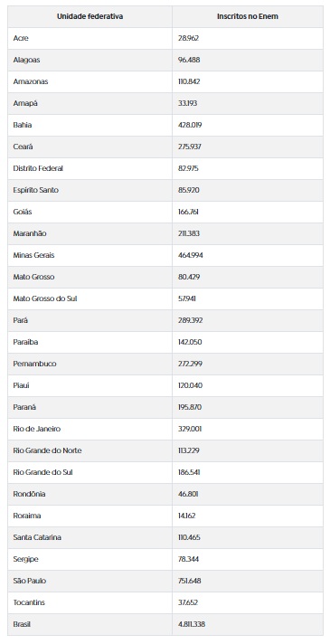Select the Espírito Santo value 85.920
This screenshot has height=644, width=330.
[189, 190]
